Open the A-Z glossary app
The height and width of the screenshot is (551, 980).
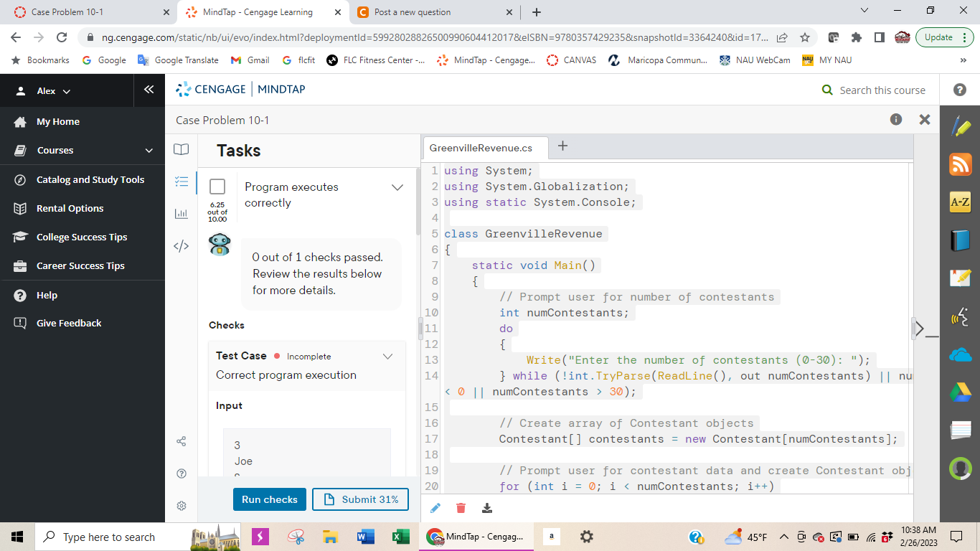960,202
